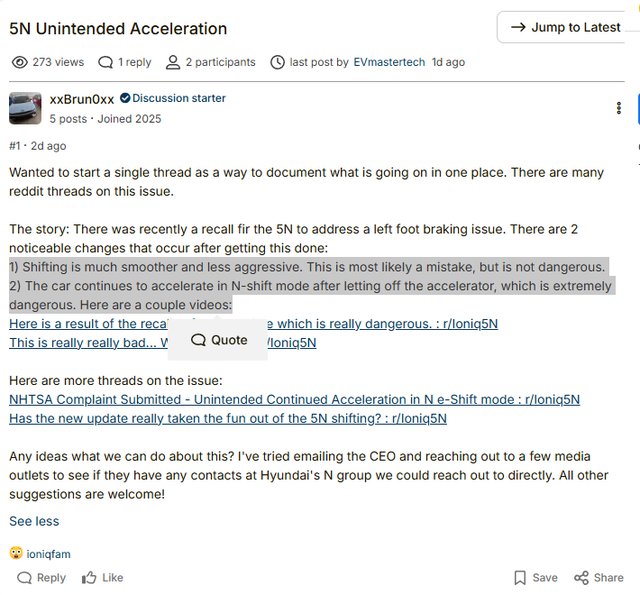Viewport: 640px width, 595px height.
Task: Open the xxBrun0xx username link
Action: point(82,99)
